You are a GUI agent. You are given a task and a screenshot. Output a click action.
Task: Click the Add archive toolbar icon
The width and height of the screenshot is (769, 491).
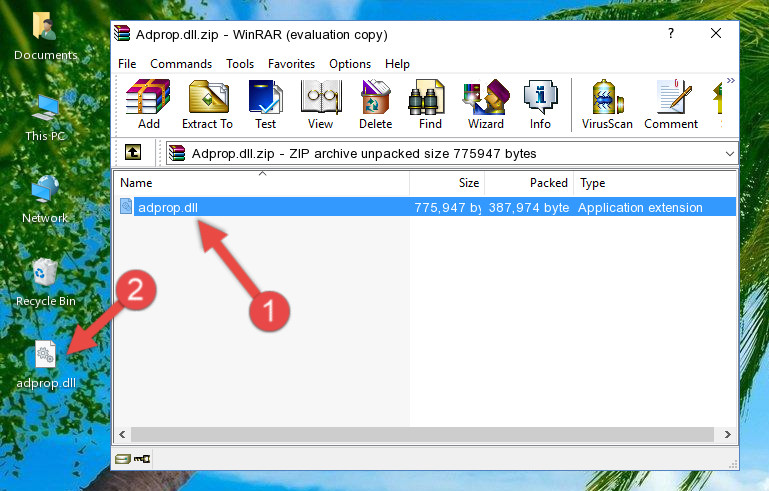tap(148, 104)
